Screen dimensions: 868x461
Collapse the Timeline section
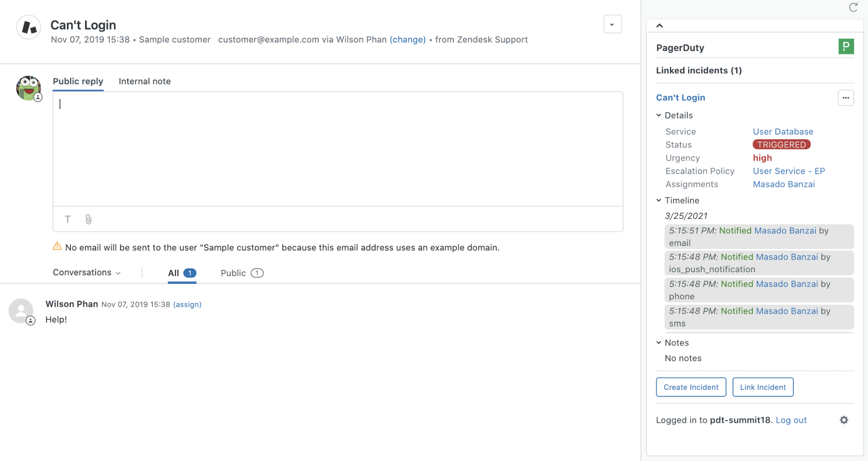pyautogui.click(x=659, y=200)
